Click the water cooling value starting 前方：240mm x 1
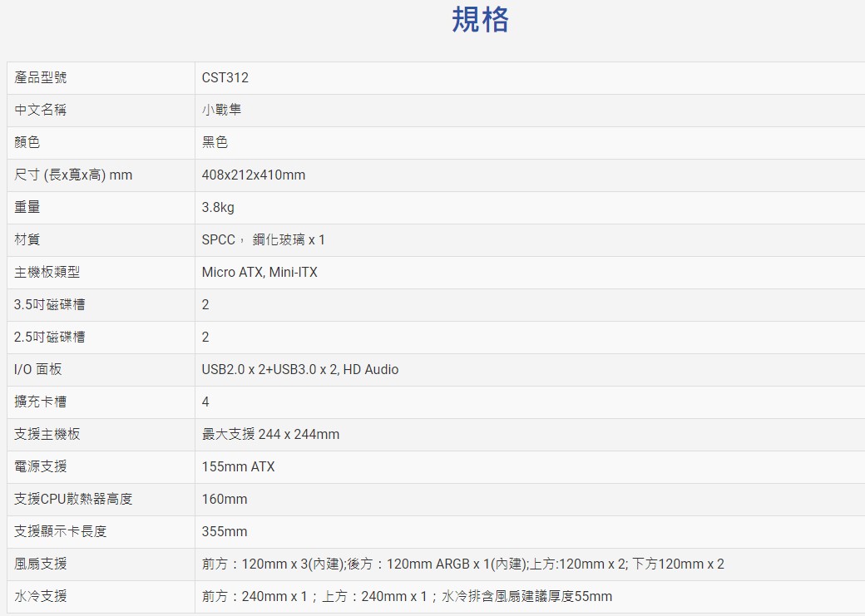Image resolution: width=865 pixels, height=616 pixels. coord(407,597)
